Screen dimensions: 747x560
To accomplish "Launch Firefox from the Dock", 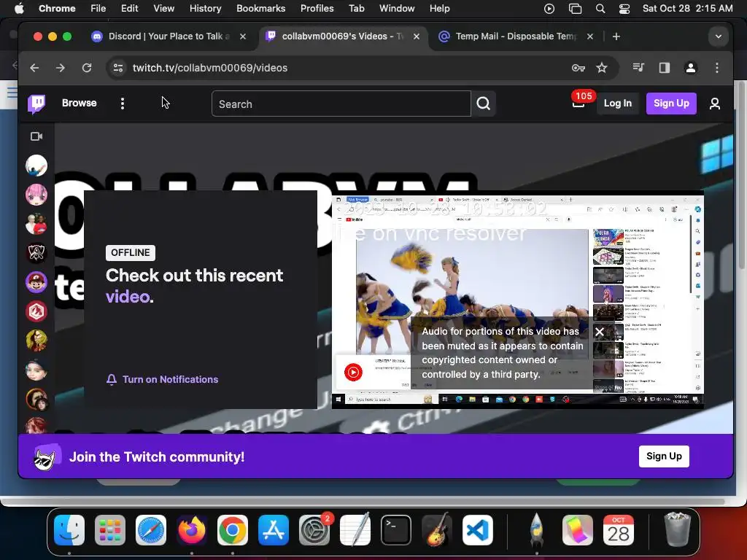I will pos(192,530).
